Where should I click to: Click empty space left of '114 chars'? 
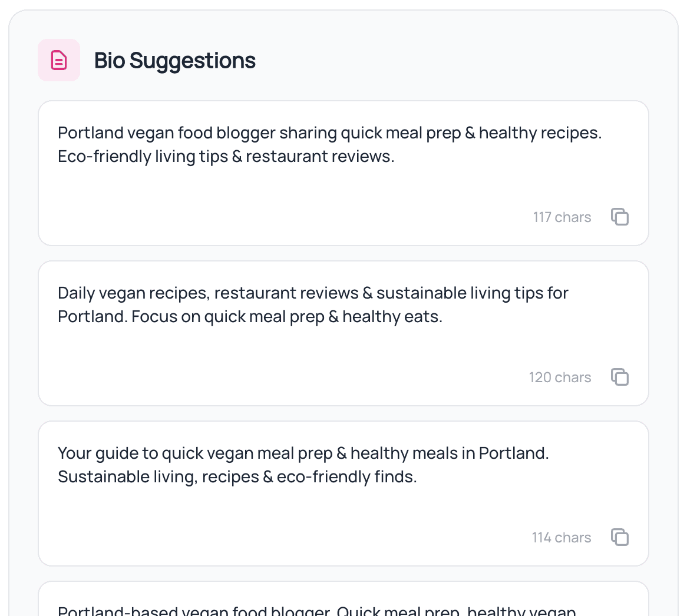285,538
